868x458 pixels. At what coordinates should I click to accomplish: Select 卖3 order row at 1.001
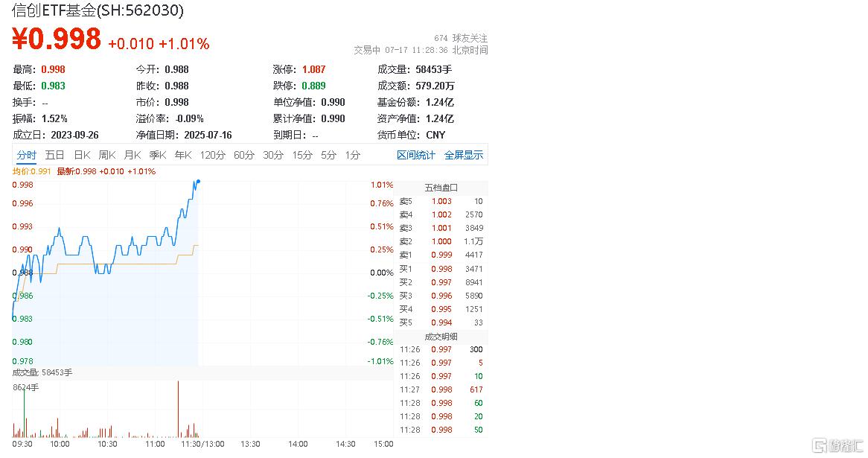tap(441, 228)
